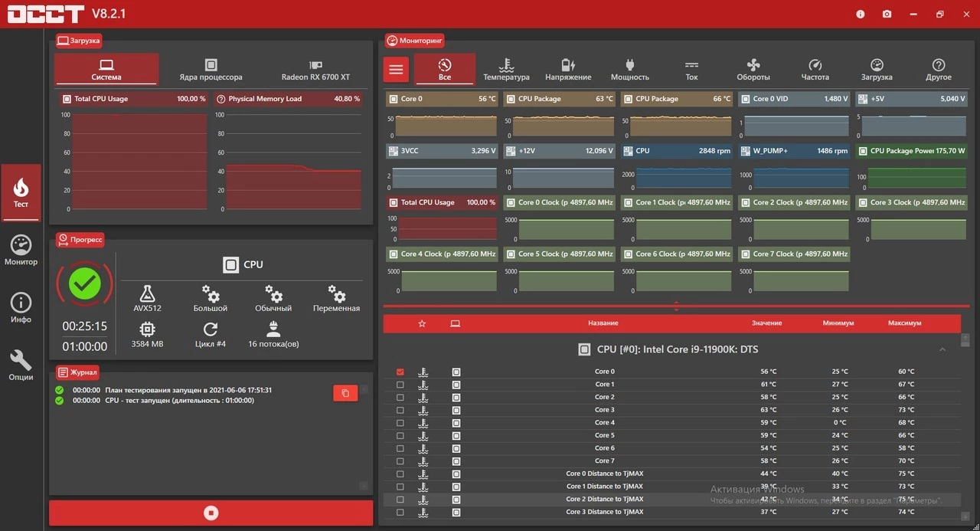Click the info icon in title bar
Viewport: 980px width, 531px height.
pos(861,14)
